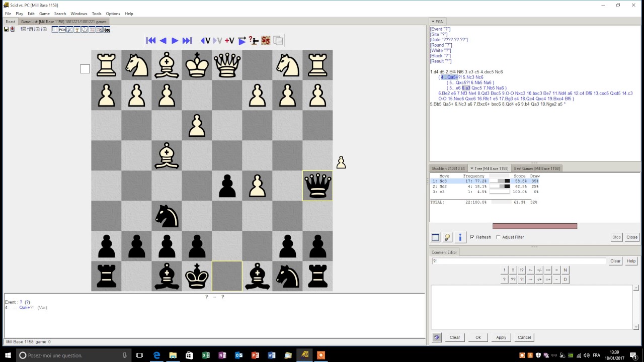Viewport: 644px width, 362px height.
Task: Insert the '??' annotation symbol
Action: click(x=513, y=280)
